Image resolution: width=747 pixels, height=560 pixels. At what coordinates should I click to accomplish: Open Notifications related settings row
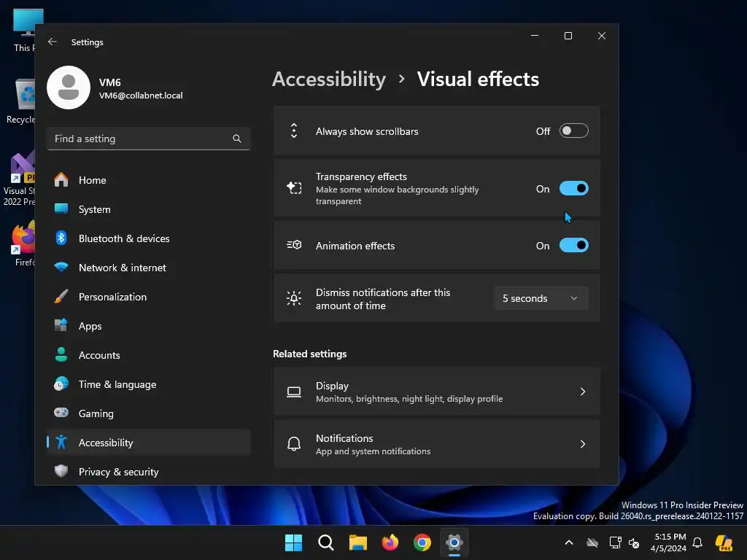point(436,444)
